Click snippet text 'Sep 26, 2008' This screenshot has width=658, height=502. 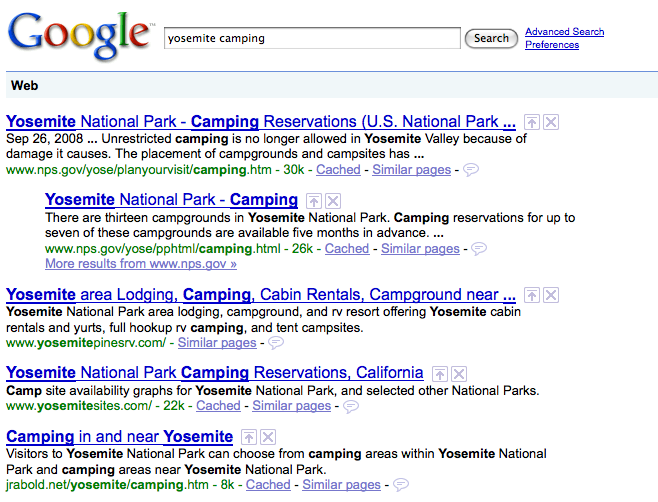44,139
